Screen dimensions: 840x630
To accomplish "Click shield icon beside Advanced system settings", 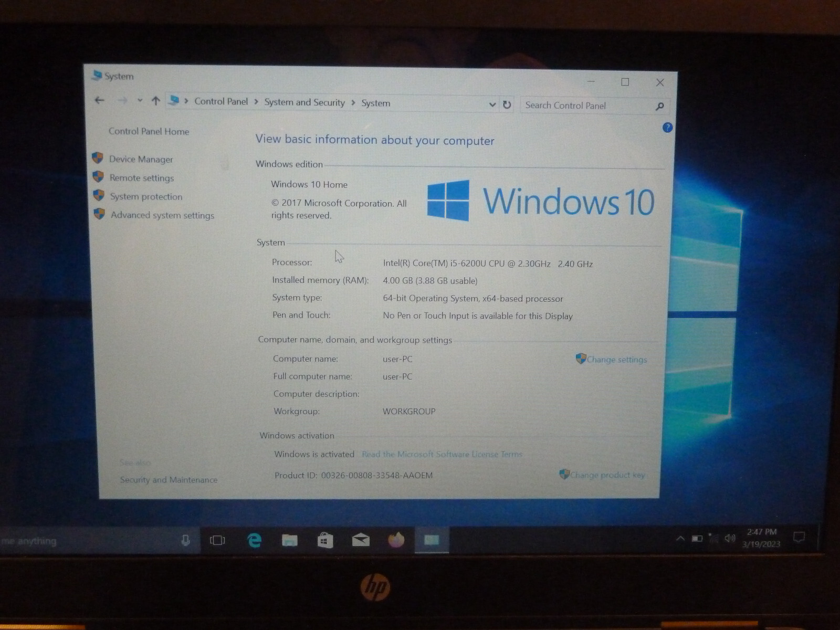I will (99, 214).
